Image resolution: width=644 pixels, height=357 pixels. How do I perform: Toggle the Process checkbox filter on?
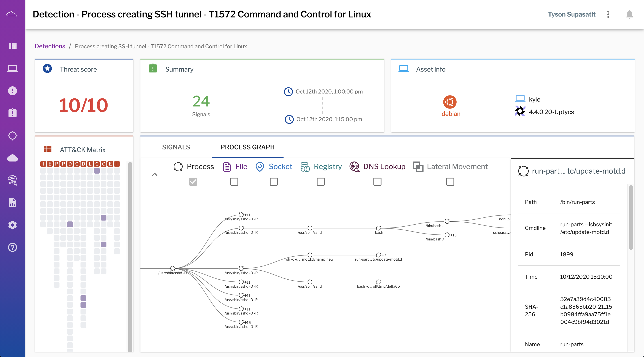pos(193,181)
